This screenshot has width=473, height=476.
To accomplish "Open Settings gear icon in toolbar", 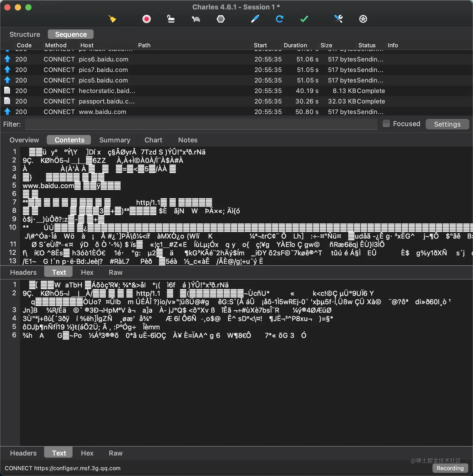I will (x=363, y=19).
